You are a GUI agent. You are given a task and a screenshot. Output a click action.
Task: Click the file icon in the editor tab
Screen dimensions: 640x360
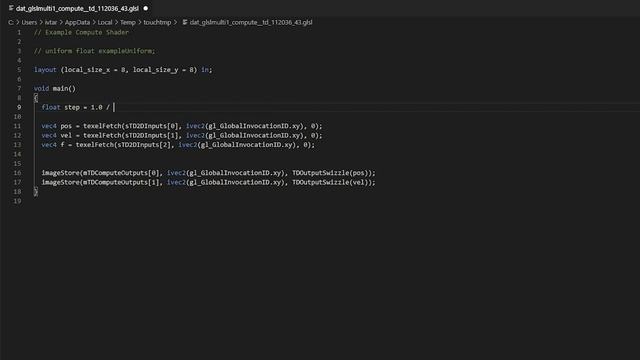click(x=11, y=8)
